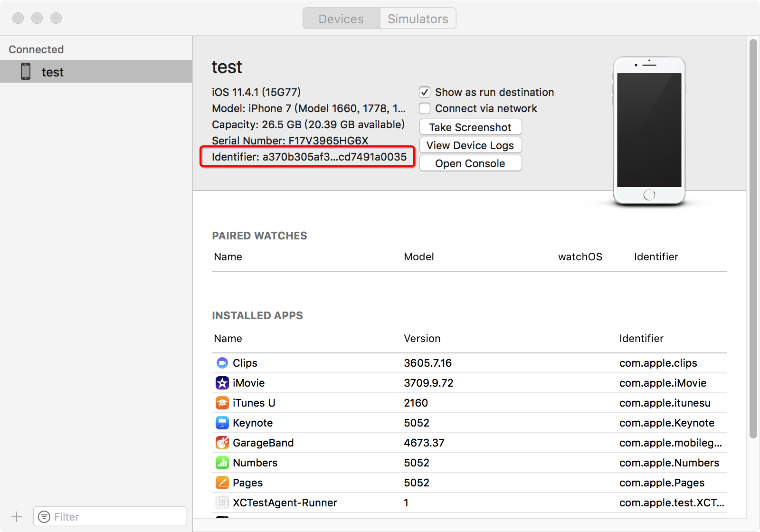Disable Show as run destination checkbox

tap(425, 92)
